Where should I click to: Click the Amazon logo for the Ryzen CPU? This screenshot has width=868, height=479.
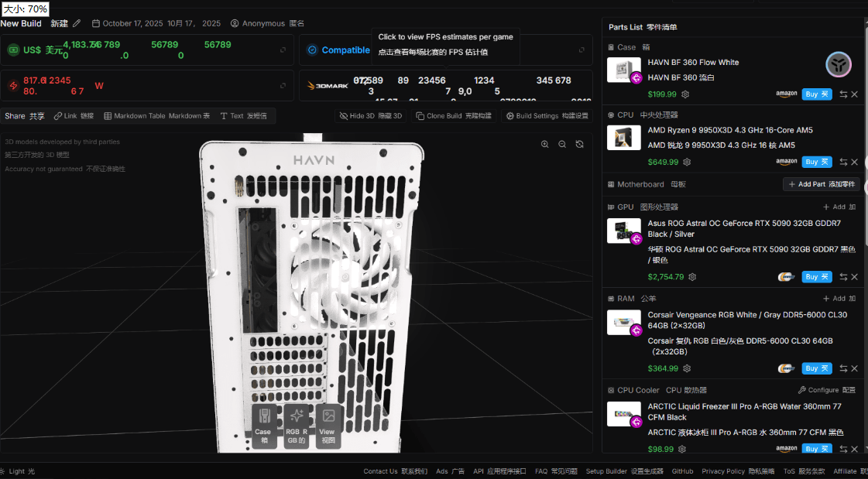[787, 162]
